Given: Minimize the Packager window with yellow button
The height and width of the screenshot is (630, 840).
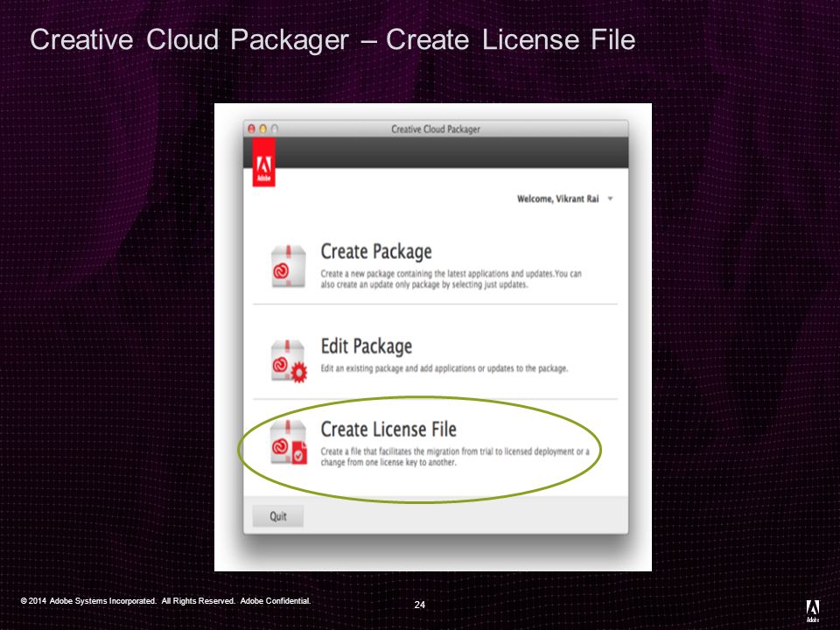Looking at the screenshot, I should coord(263,129).
